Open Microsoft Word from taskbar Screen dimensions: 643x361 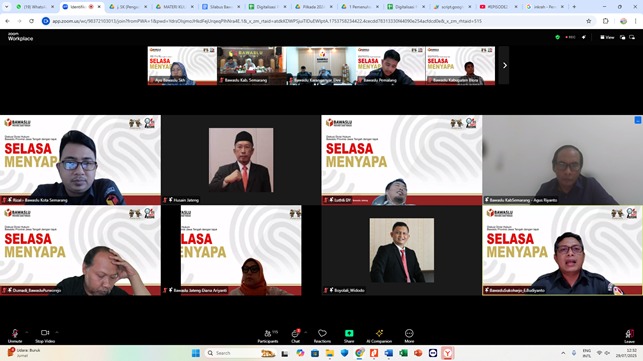click(389, 353)
